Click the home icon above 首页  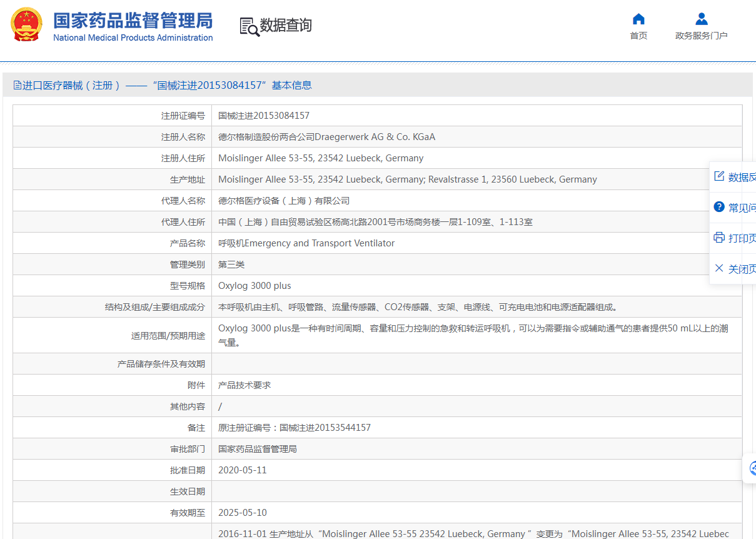638,19
